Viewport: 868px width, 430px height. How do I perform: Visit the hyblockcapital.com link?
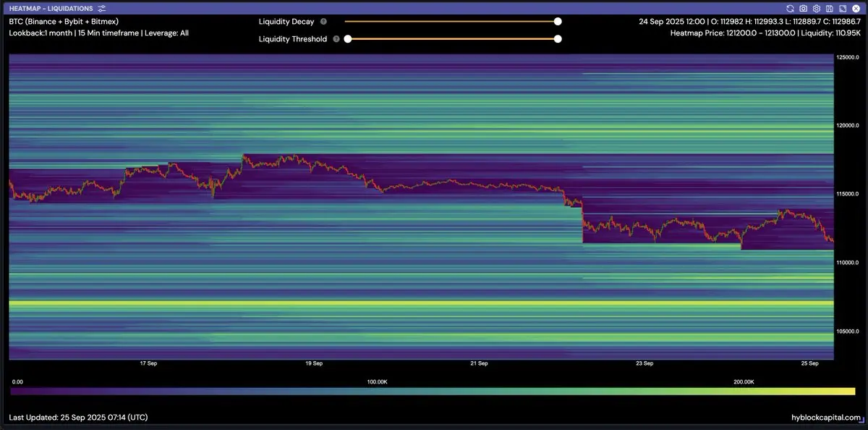(x=825, y=418)
